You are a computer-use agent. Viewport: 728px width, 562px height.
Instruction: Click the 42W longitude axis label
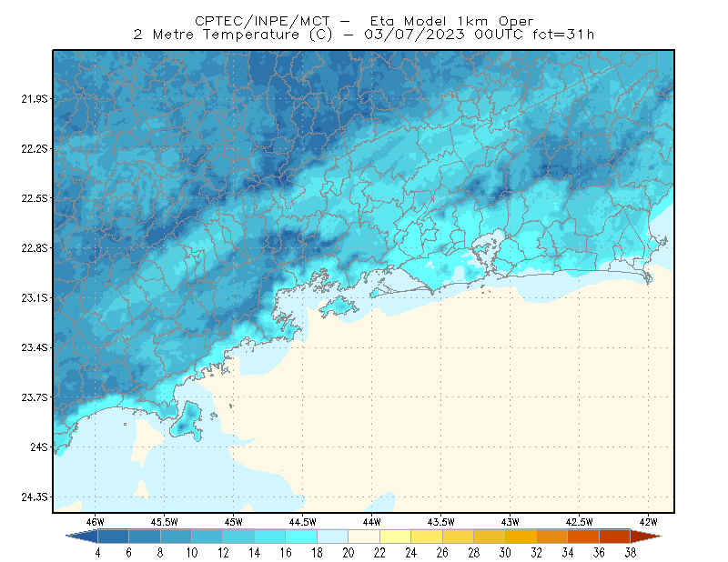coord(648,522)
